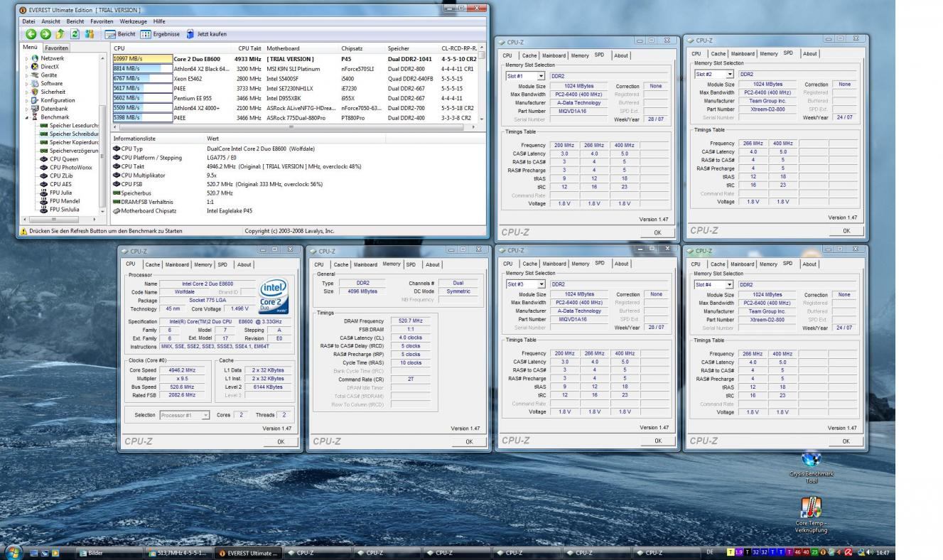Click the Refresh icon in EVEREST toolbar
The height and width of the screenshot is (560, 943).
pos(73,33)
